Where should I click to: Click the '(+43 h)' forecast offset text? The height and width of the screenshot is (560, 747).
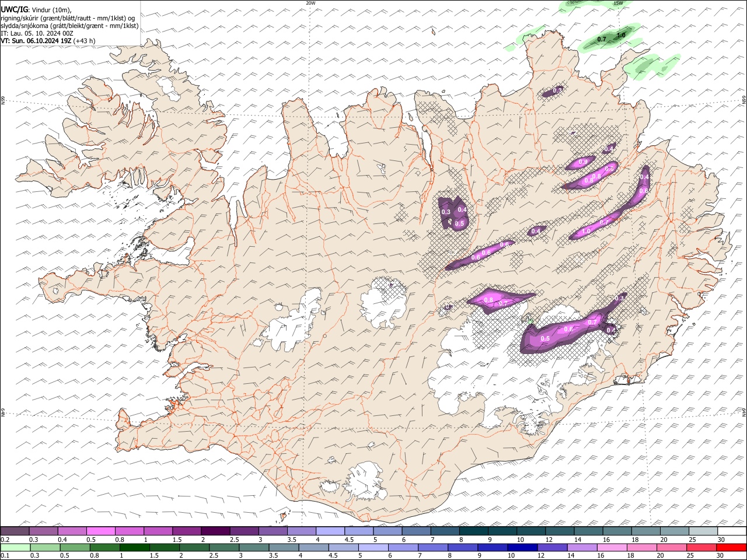coord(85,41)
